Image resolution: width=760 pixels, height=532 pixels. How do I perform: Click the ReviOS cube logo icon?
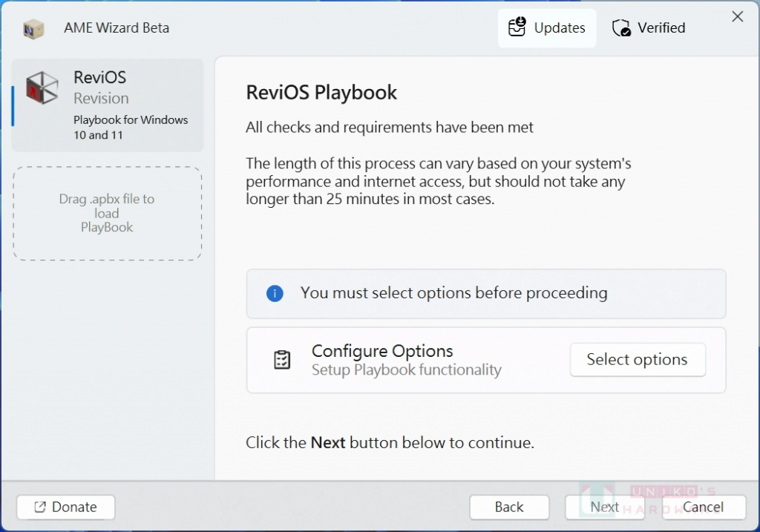(x=42, y=88)
